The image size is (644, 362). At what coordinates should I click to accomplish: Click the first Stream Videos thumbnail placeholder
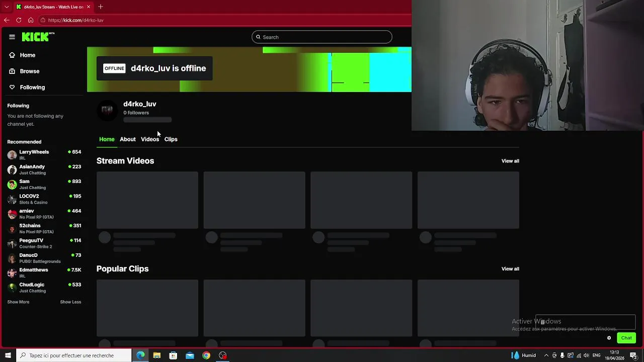[x=147, y=200]
